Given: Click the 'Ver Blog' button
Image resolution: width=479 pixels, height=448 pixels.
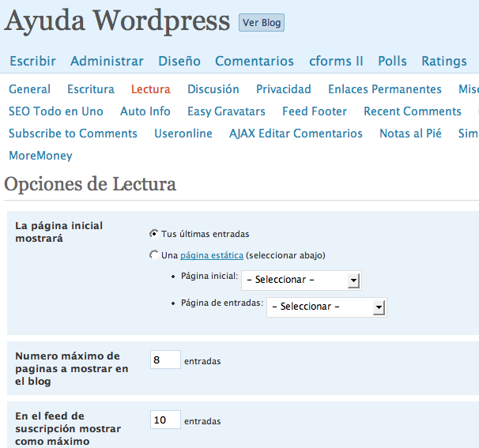Looking at the screenshot, I should [261, 23].
